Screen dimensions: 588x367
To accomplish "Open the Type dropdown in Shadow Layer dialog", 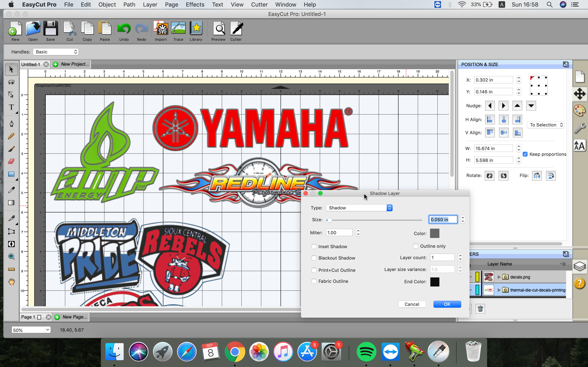I will pos(359,208).
